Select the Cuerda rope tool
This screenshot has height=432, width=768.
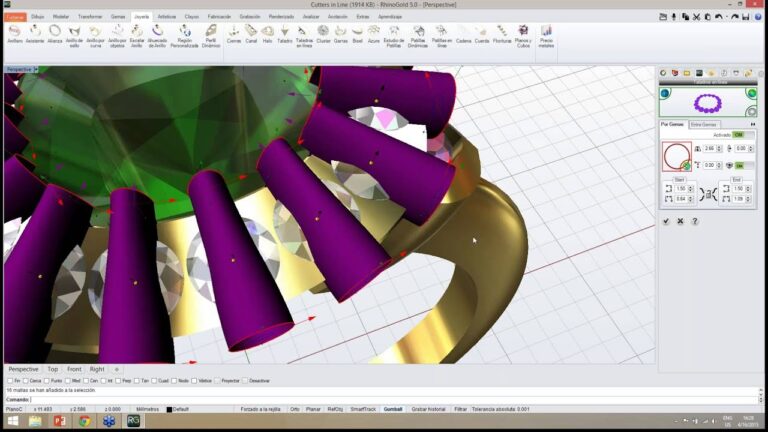482,35
